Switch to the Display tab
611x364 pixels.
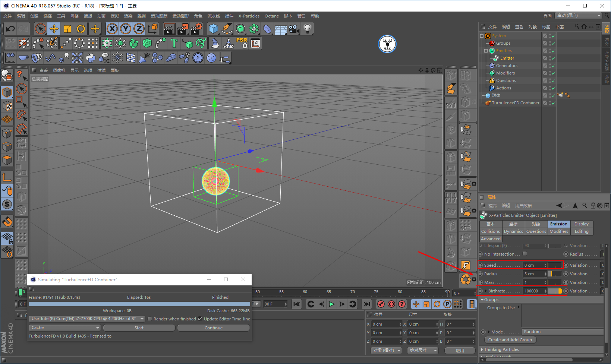(x=582, y=224)
